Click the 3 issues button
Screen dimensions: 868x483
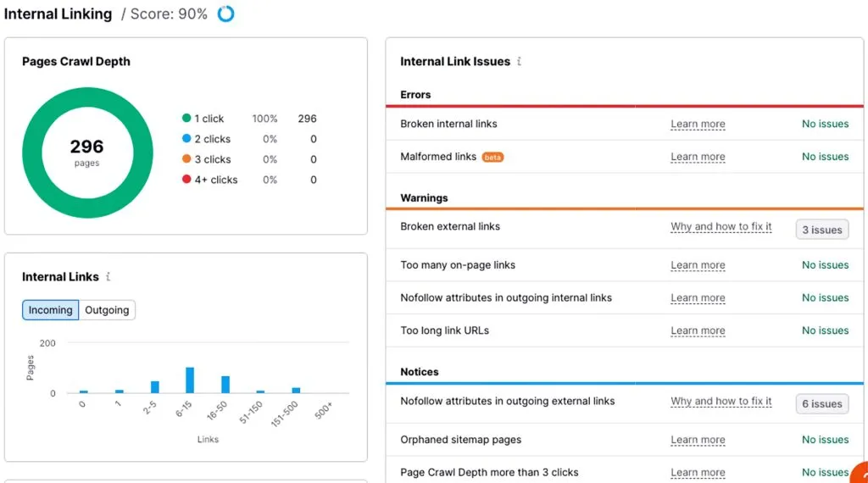point(822,230)
